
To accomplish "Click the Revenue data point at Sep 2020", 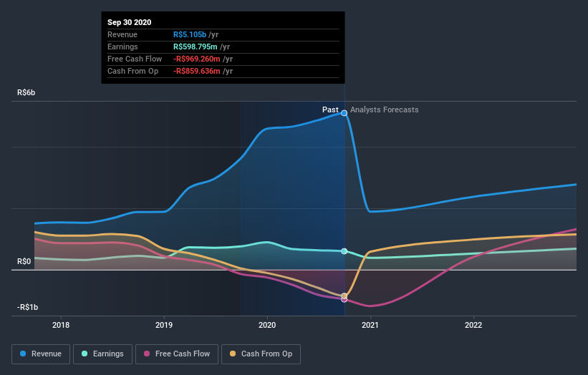I will pyautogui.click(x=344, y=113).
